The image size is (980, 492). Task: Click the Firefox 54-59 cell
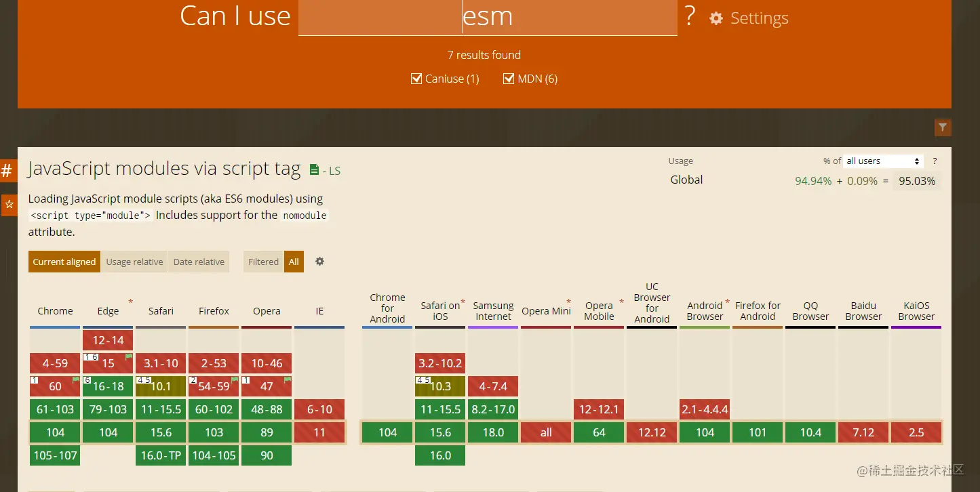214,386
